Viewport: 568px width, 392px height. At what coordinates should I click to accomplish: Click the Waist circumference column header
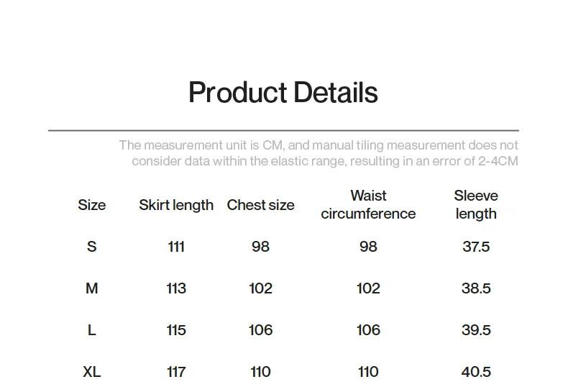coord(368,205)
